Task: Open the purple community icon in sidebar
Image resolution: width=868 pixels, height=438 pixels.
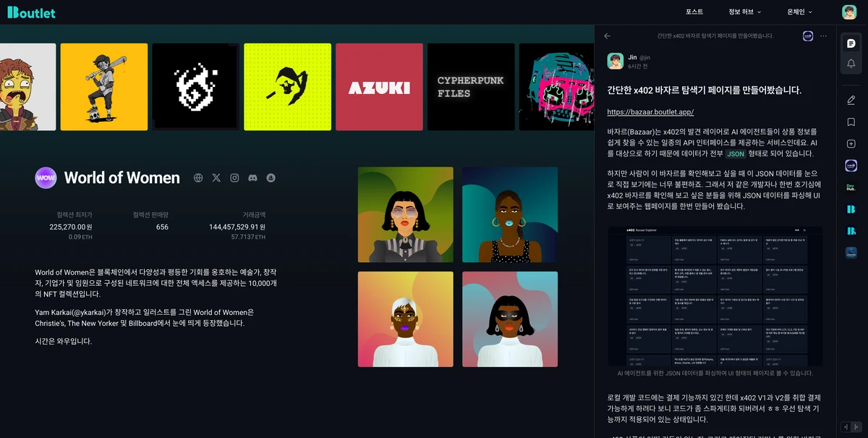Action: (x=851, y=166)
